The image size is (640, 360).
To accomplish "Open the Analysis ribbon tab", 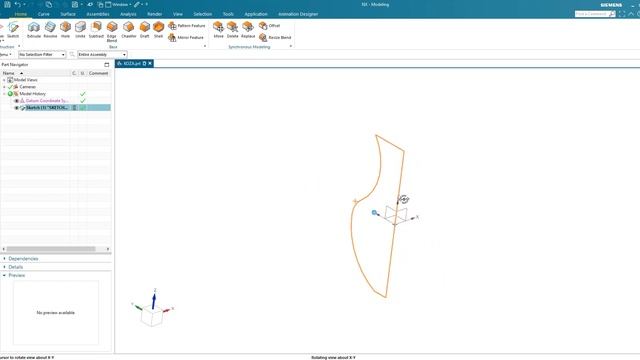I will coord(128,14).
